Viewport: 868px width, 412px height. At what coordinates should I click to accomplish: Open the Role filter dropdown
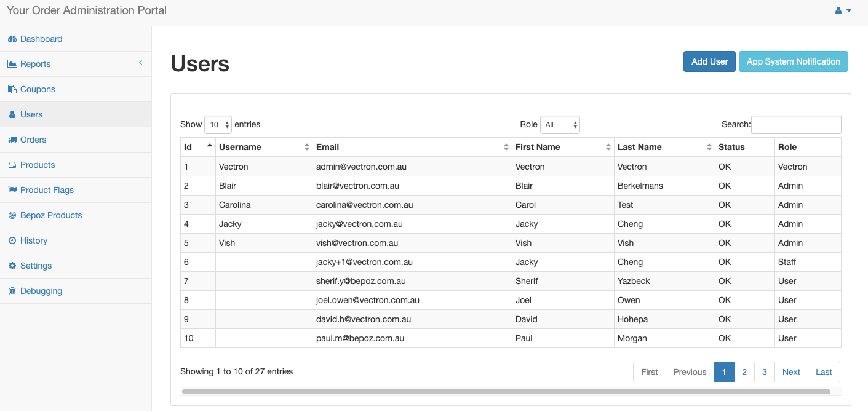tap(560, 125)
